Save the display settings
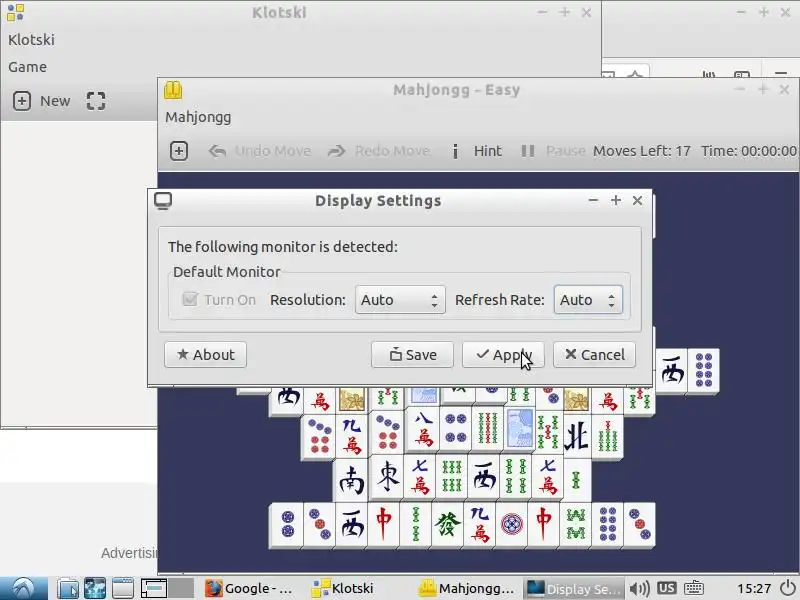 click(412, 355)
